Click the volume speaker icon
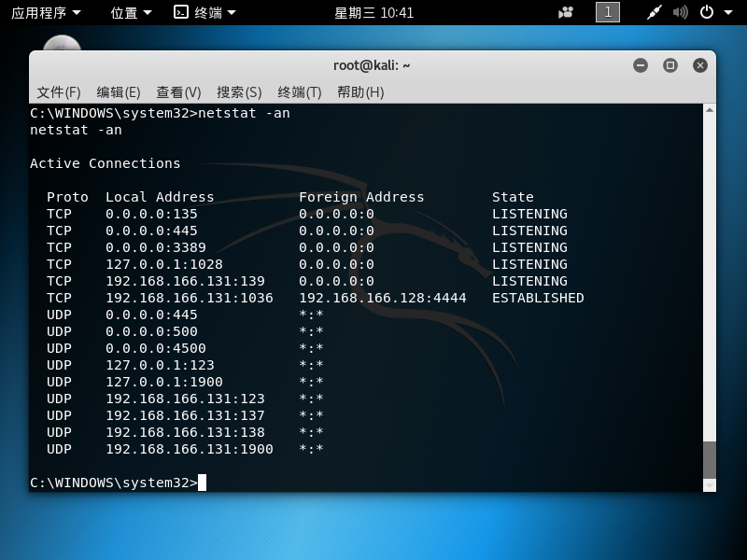 (681, 12)
